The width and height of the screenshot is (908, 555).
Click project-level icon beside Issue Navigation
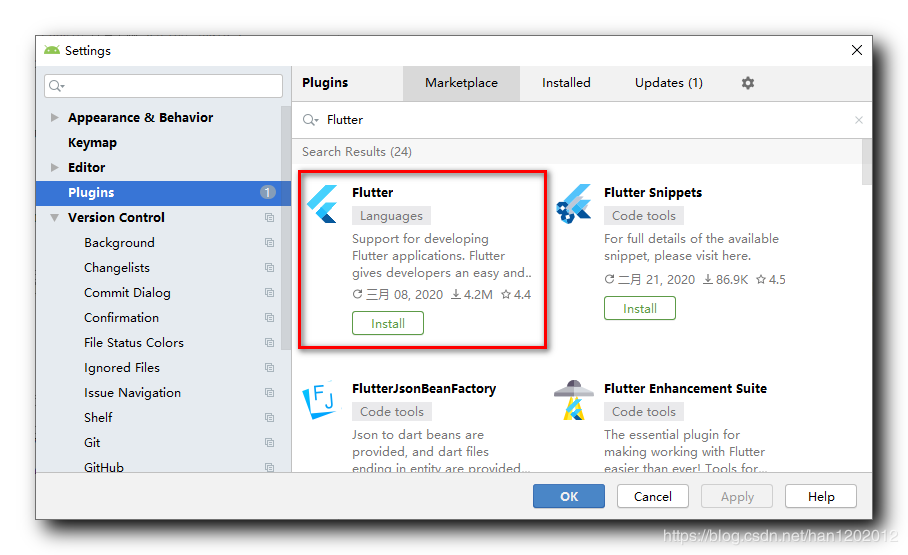269,393
